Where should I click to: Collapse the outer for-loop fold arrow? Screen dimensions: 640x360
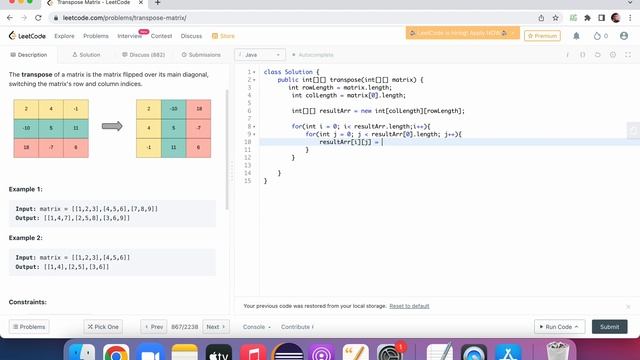[254, 127]
